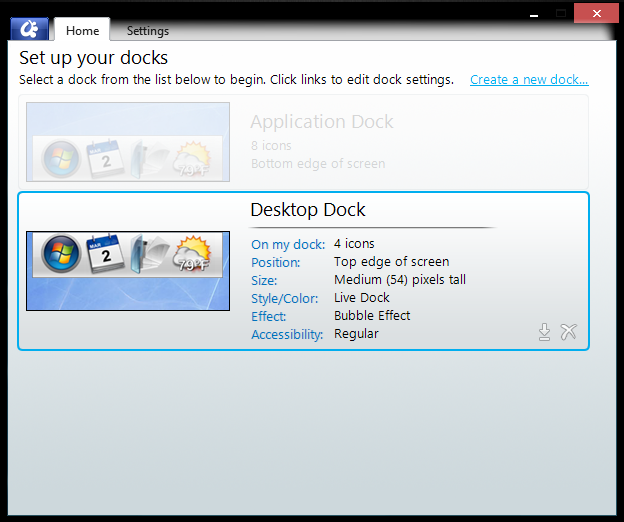Click the calendar icon in Application Dock preview
The image size is (624, 522).
tap(105, 159)
